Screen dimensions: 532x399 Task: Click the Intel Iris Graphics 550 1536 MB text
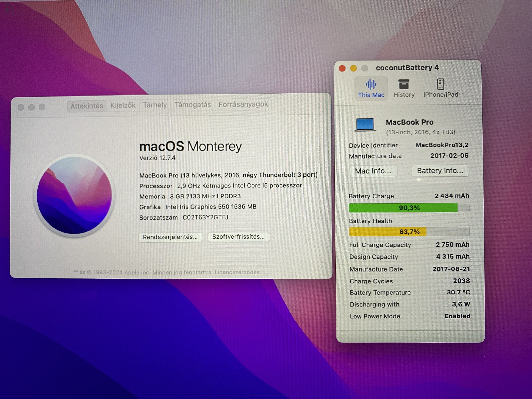(x=211, y=207)
